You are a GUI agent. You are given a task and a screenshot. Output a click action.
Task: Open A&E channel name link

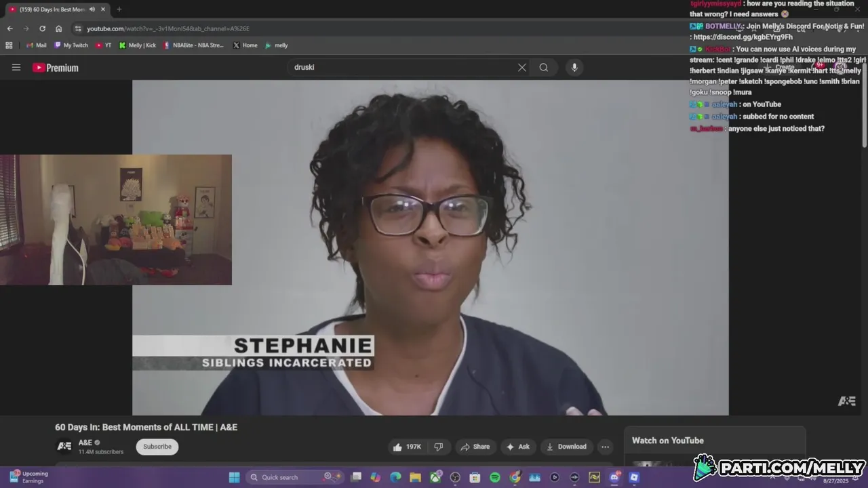(85, 443)
